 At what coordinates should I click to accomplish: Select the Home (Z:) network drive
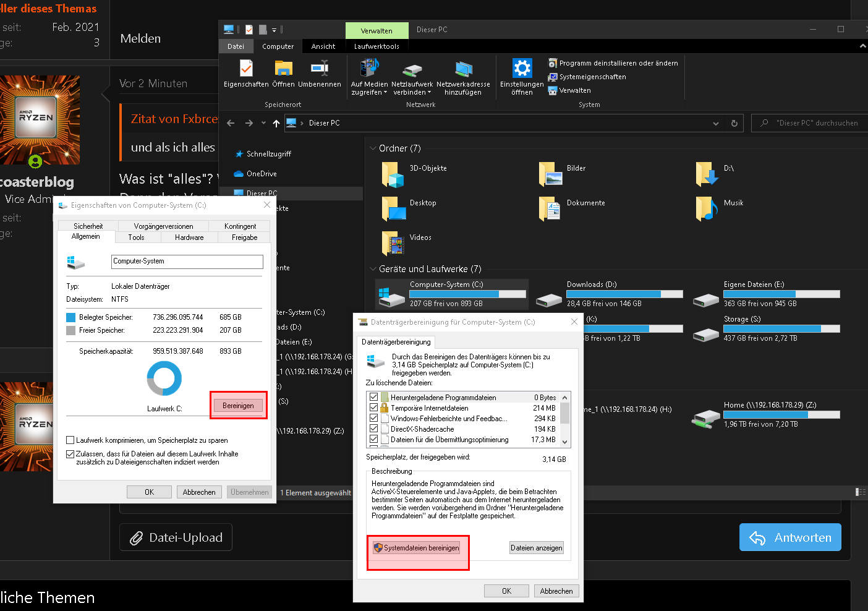[766, 414]
